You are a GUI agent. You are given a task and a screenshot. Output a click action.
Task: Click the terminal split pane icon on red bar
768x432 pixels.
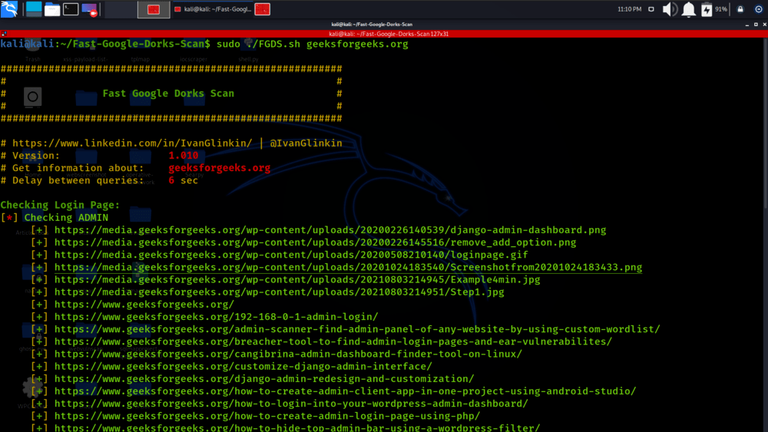coord(4,34)
